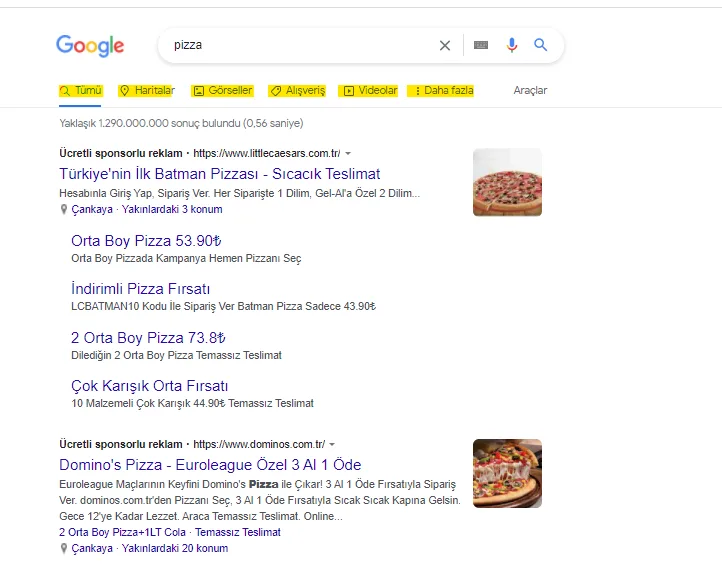Screen dimensions: 722x568
Task: Click the https://www.dominos.com.tr/ URL text
Action: (259, 444)
